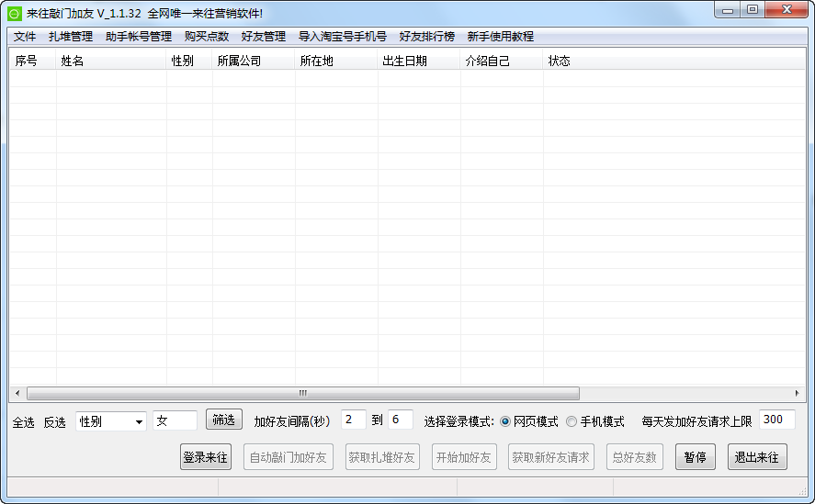Click the 总好友数 button
The image size is (815, 504).
pos(635,457)
